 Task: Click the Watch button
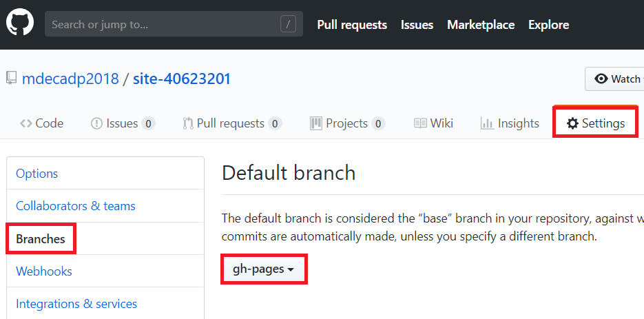tap(614, 79)
